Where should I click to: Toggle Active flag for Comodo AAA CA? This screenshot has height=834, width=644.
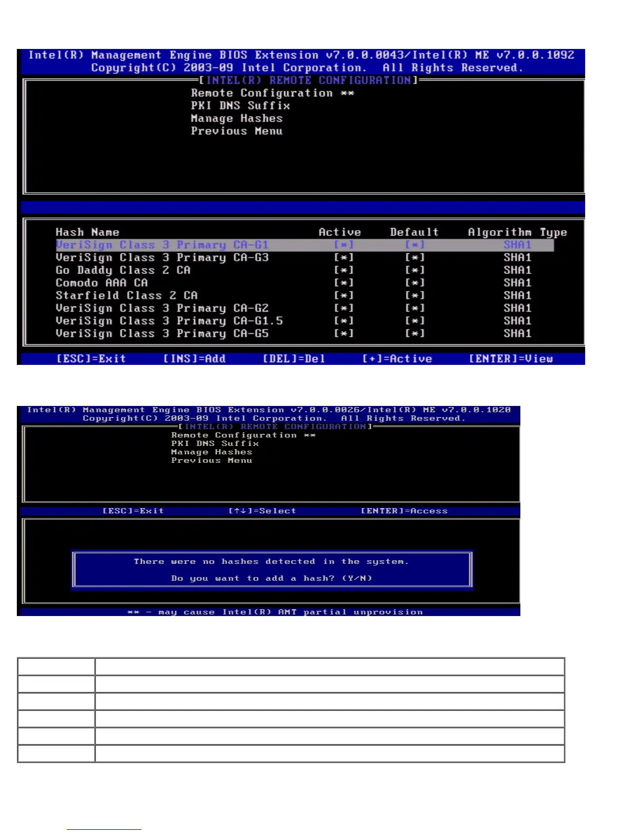(344, 283)
